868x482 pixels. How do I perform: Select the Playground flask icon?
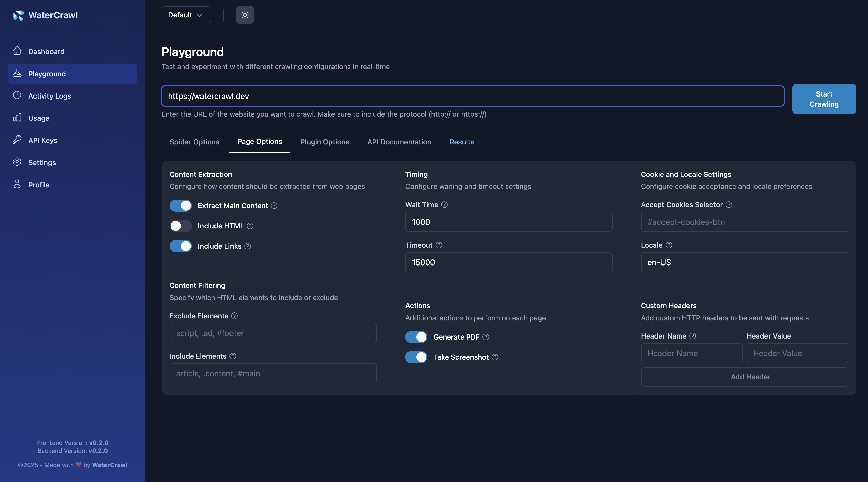pyautogui.click(x=17, y=74)
